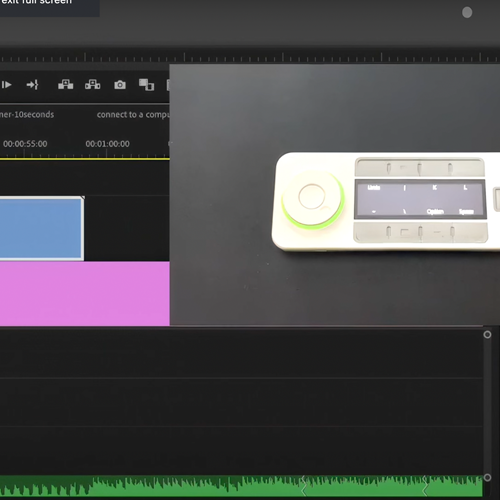
Task: Select the blue video clip in the timeline
Action: (42, 228)
